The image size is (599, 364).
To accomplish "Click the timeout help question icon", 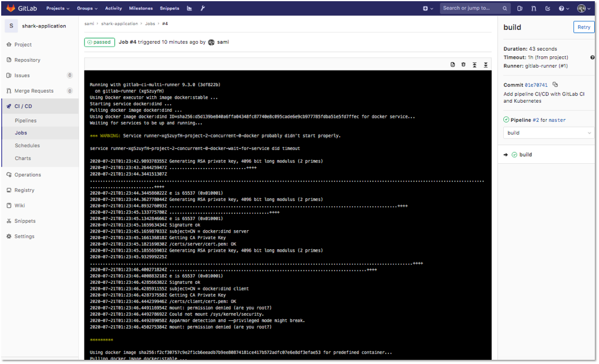I will 592,57.
